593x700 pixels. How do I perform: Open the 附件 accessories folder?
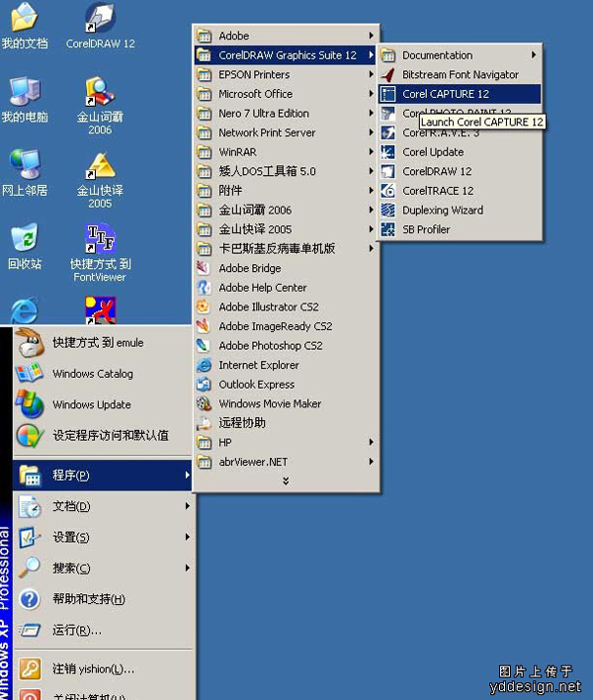(286, 191)
